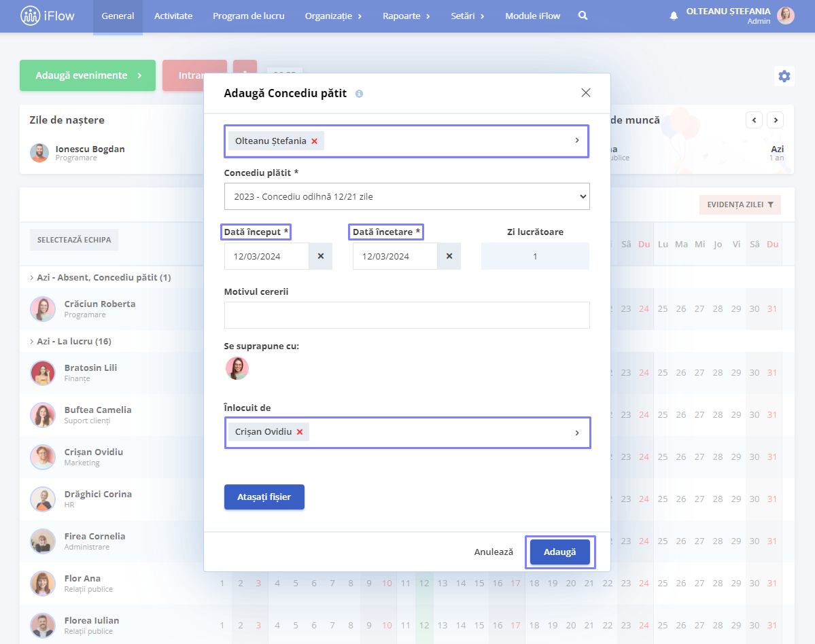The width and height of the screenshot is (815, 644).
Task: Click the Anulează link
Action: (493, 552)
